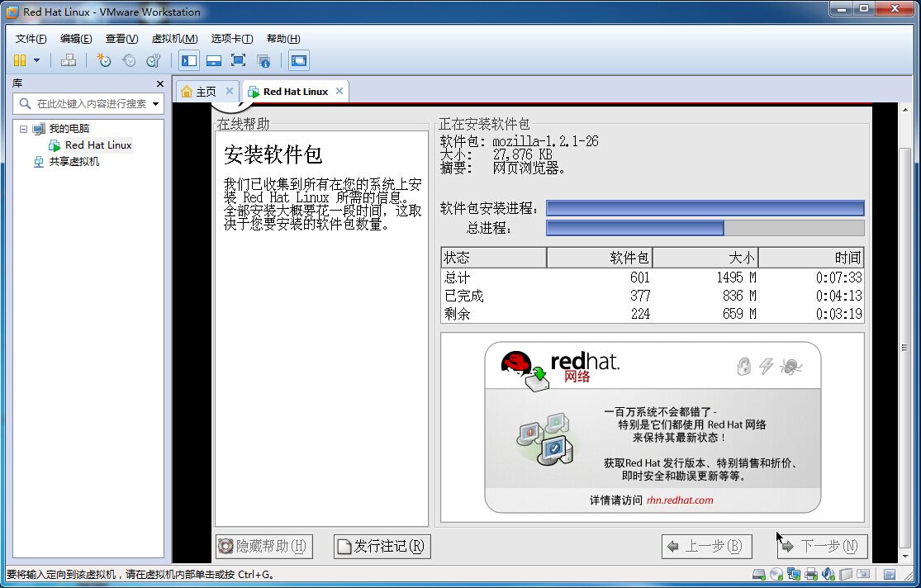Open 发行注记(R) release notes button
This screenshot has width=921, height=588.
pos(382,546)
